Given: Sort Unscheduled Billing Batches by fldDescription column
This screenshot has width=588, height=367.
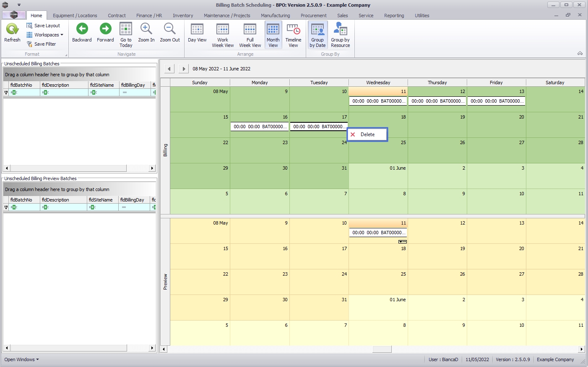Looking at the screenshot, I should (x=64, y=85).
